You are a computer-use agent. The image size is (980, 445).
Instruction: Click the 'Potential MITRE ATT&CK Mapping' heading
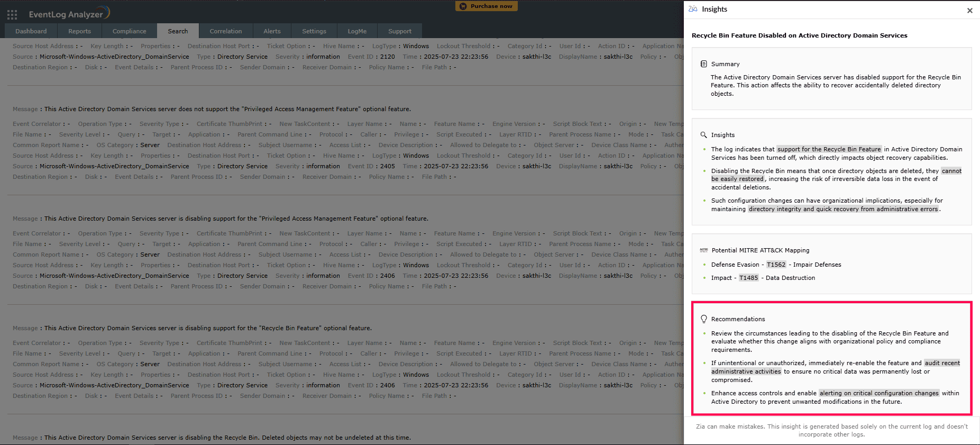click(x=761, y=250)
